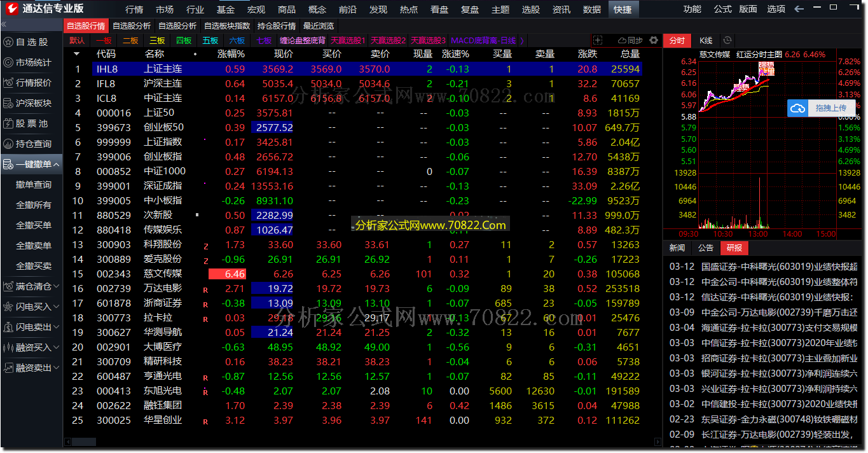The height and width of the screenshot is (453, 868).
Task: Click the R marker beside 万达电影
Action: pos(205,289)
